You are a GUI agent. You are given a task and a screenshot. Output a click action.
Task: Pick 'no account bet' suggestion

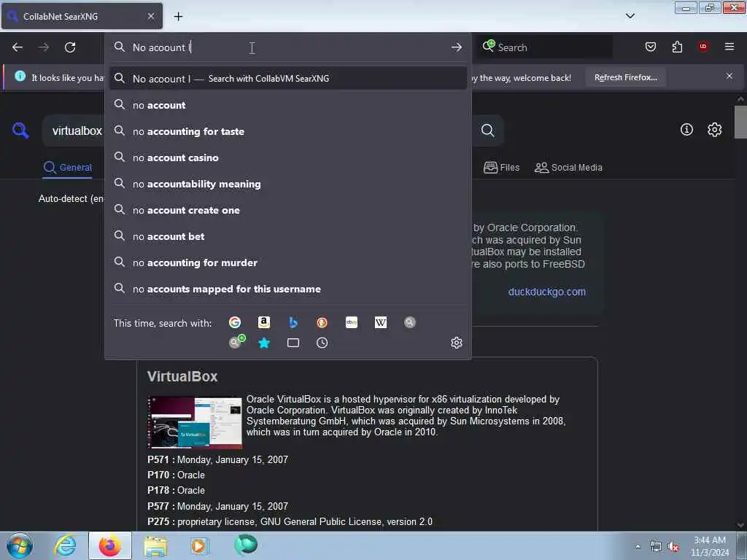tap(287, 236)
